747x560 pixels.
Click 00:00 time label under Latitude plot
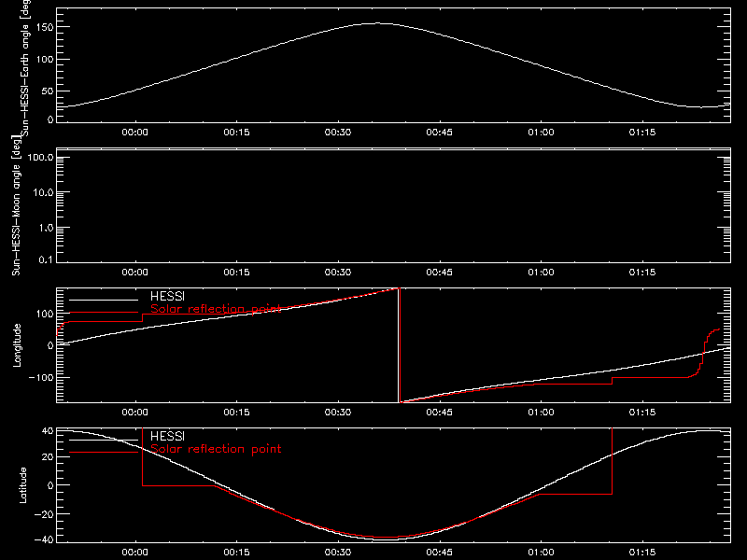click(134, 553)
